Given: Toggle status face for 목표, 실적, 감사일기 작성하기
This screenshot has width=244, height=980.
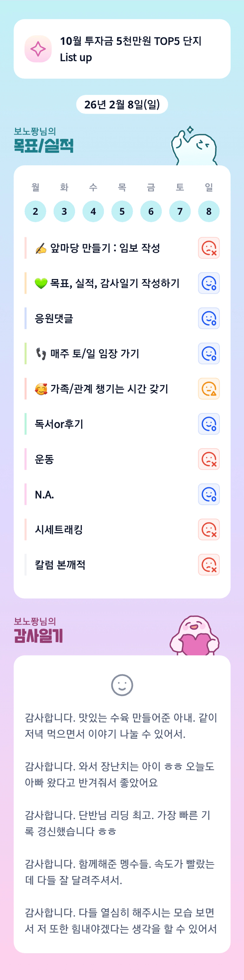Looking at the screenshot, I should [209, 283].
